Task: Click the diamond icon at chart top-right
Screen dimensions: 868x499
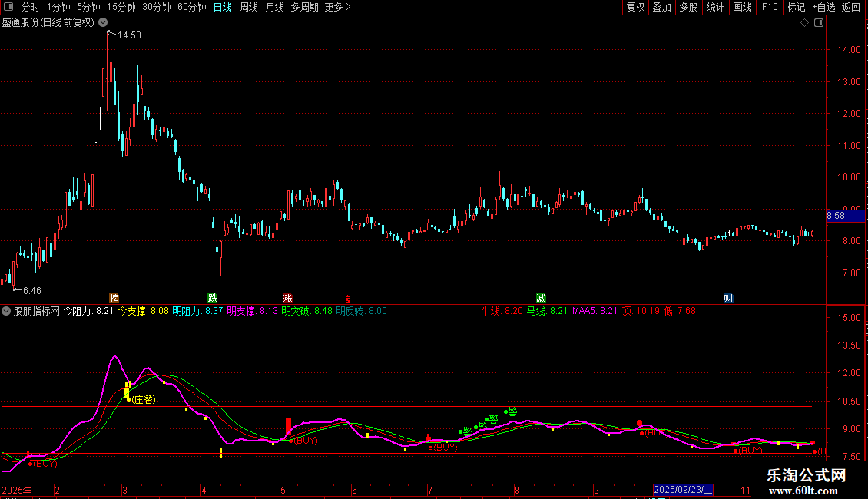Action: pyautogui.click(x=804, y=23)
